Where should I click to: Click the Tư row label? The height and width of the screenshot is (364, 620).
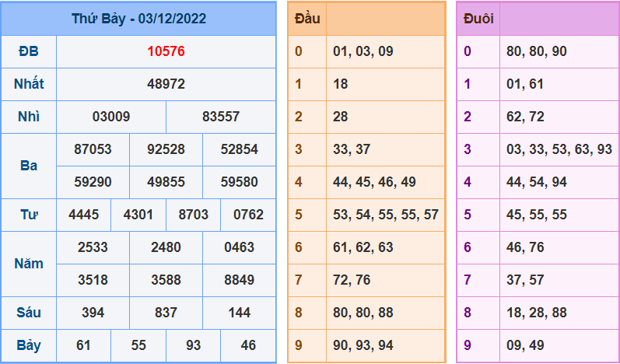29,215
